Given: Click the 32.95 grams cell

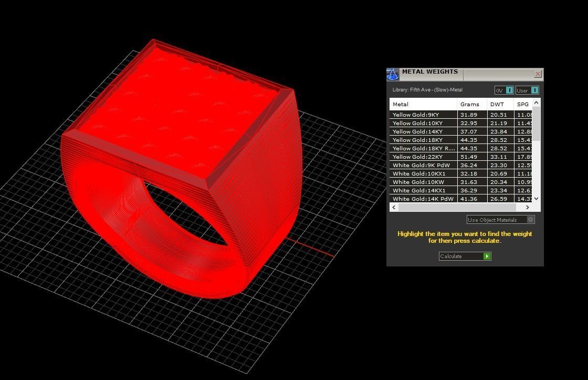Looking at the screenshot, I should tap(472, 123).
